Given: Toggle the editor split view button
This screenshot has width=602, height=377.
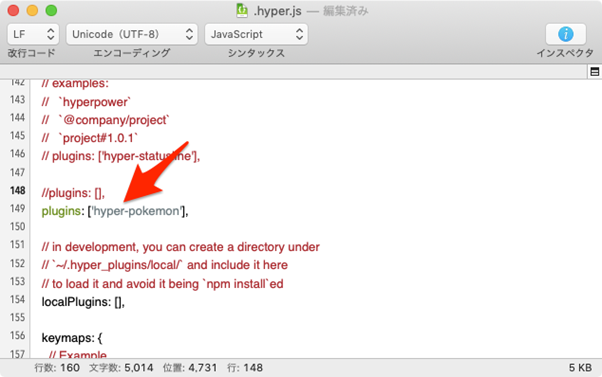Looking at the screenshot, I should pos(595,72).
